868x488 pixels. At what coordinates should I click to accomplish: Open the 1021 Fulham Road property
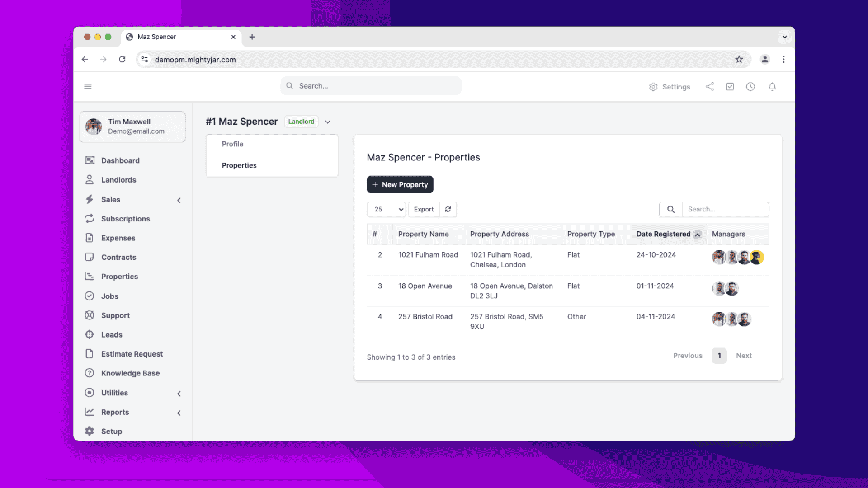[x=428, y=255]
